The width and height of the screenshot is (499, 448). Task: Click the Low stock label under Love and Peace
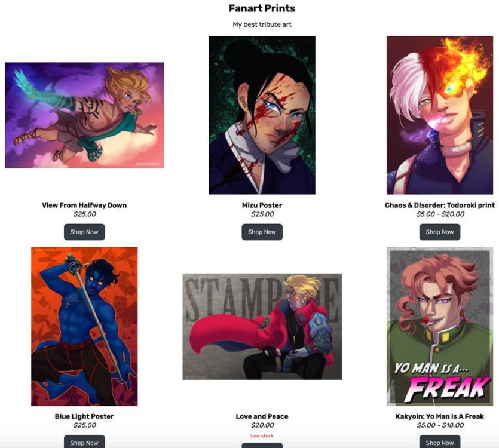[262, 435]
